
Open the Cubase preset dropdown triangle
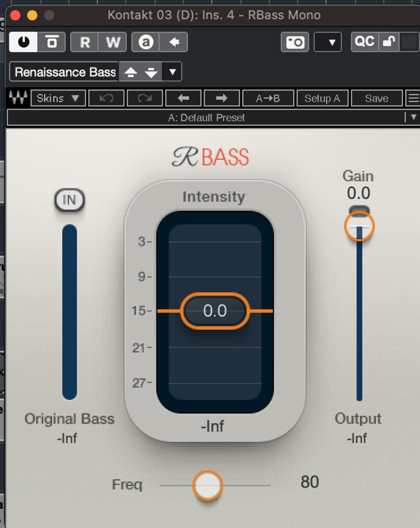pyautogui.click(x=172, y=72)
